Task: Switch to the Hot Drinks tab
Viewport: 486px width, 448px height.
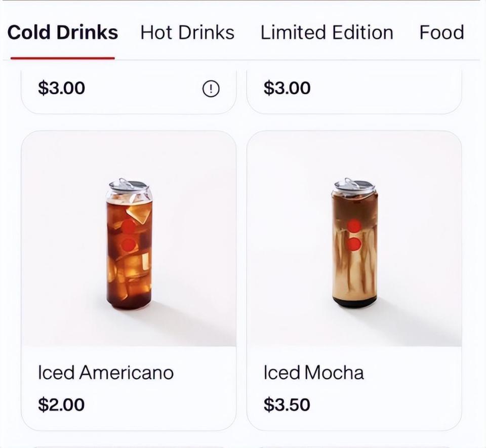Action: (x=187, y=32)
